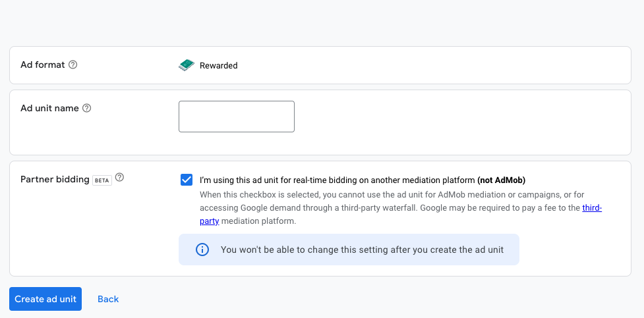The image size is (644, 318).
Task: Click the bold (not AdMob) text
Action: [501, 180]
